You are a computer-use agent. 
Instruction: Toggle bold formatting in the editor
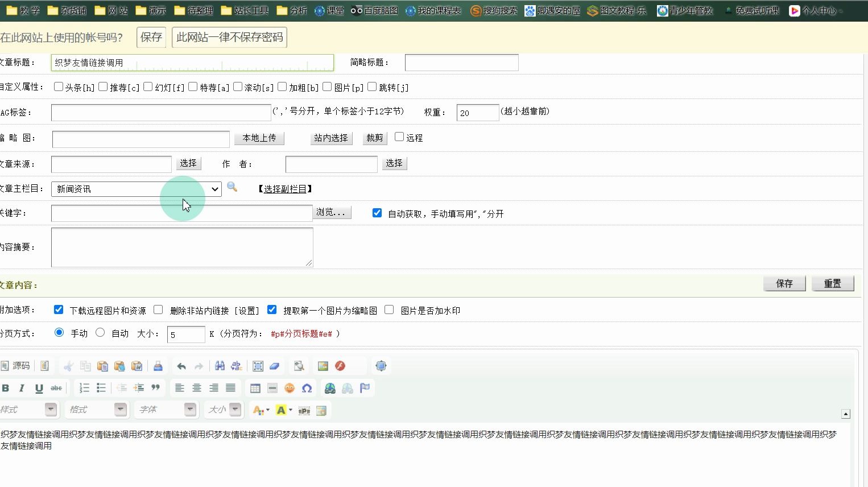[6, 388]
